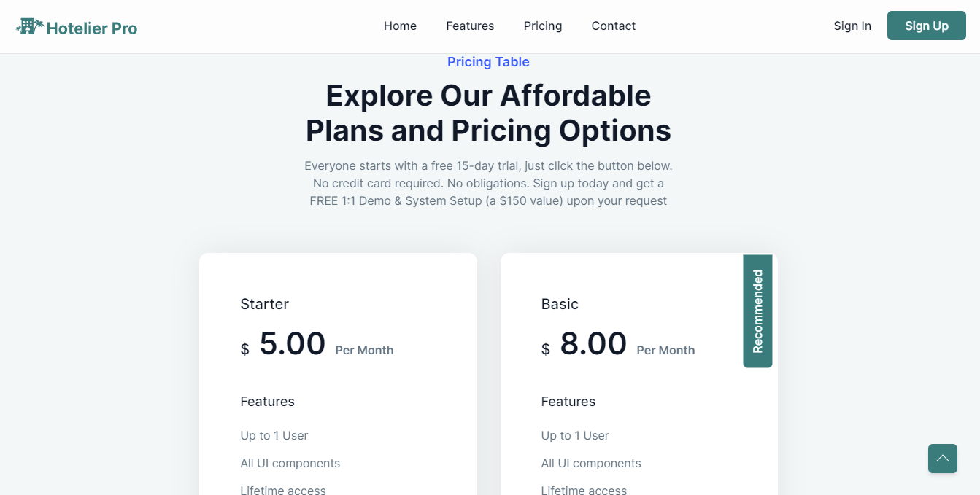Click the Recommended ribbon on Basic plan

pyautogui.click(x=757, y=311)
